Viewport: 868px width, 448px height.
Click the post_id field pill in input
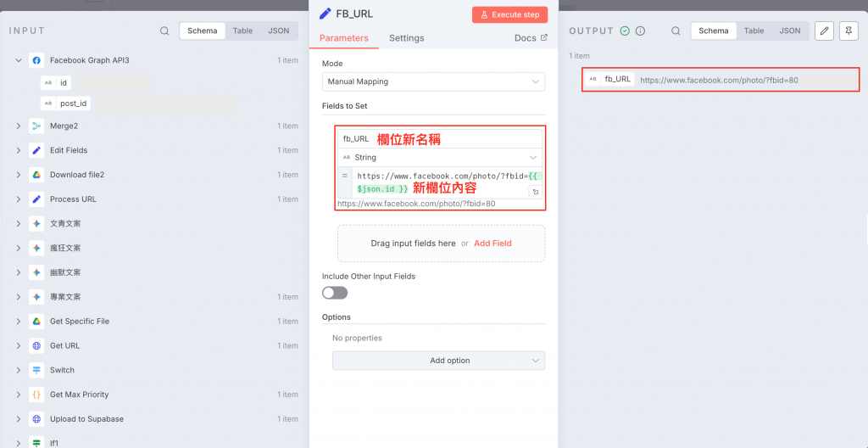coord(66,104)
